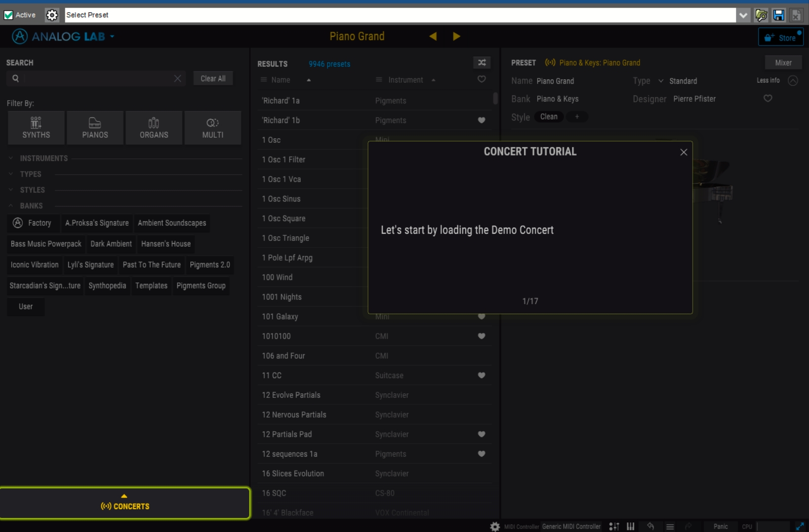Select the Clean style tag
809x532 pixels.
pos(549,117)
